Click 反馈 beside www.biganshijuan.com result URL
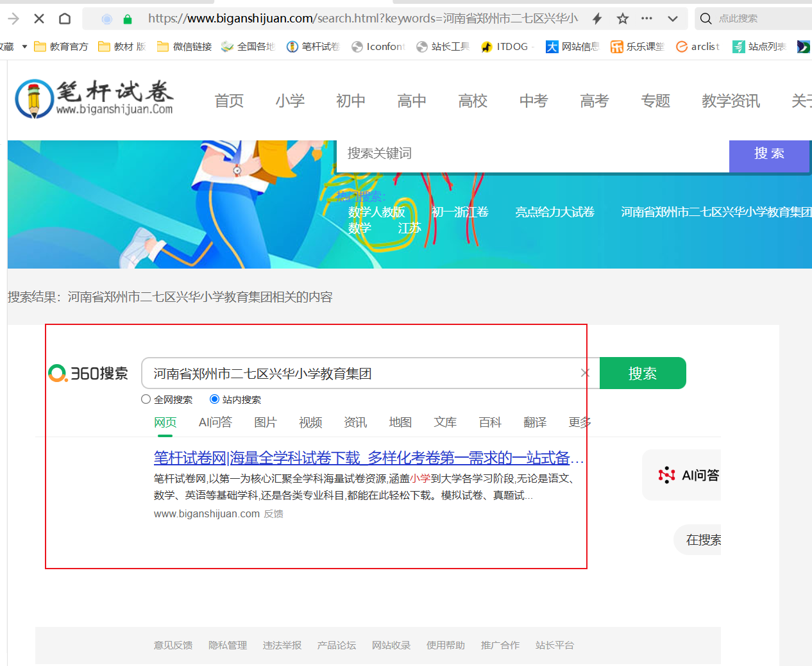Image resolution: width=812 pixels, height=666 pixels. (x=274, y=514)
